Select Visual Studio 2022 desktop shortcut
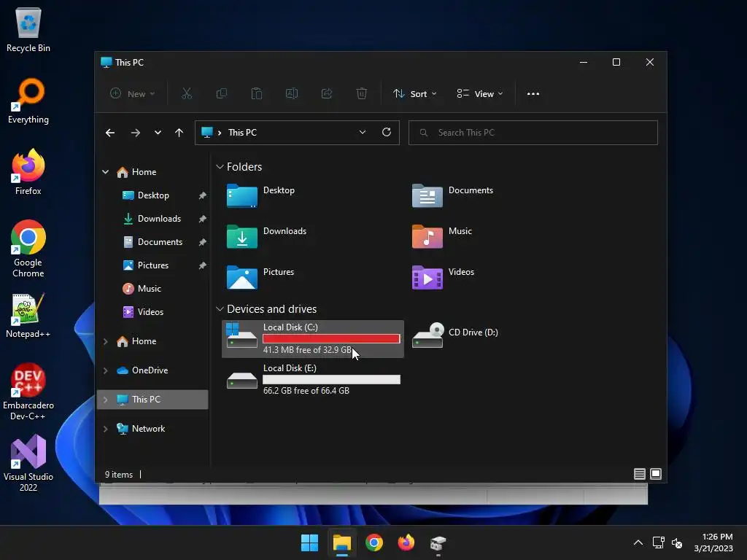The image size is (747, 560). click(28, 463)
